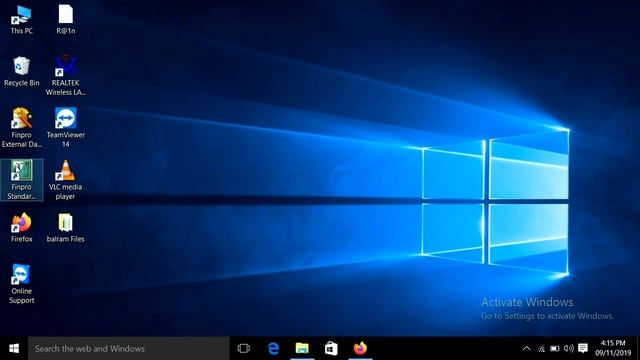
Task: Open the Store from the taskbar
Action: click(x=331, y=349)
